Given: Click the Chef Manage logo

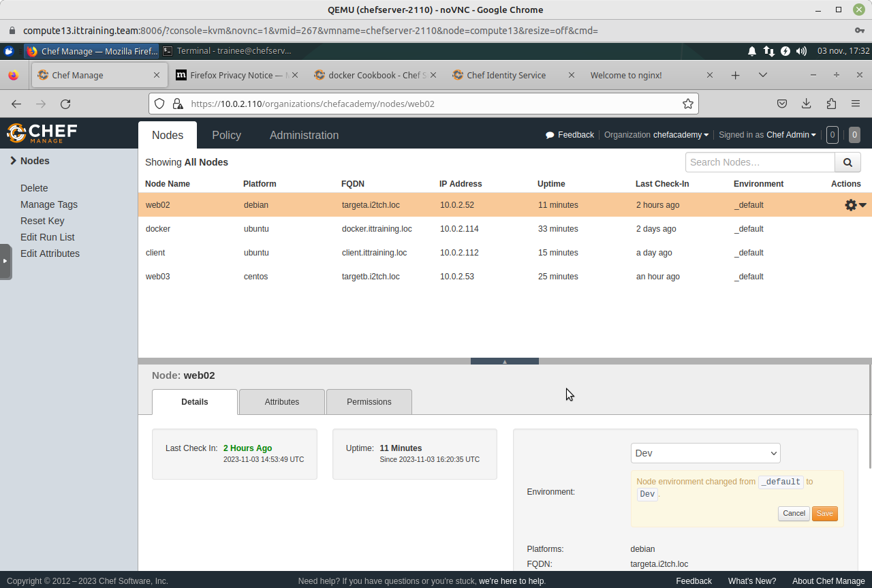Looking at the screenshot, I should pyautogui.click(x=42, y=133).
